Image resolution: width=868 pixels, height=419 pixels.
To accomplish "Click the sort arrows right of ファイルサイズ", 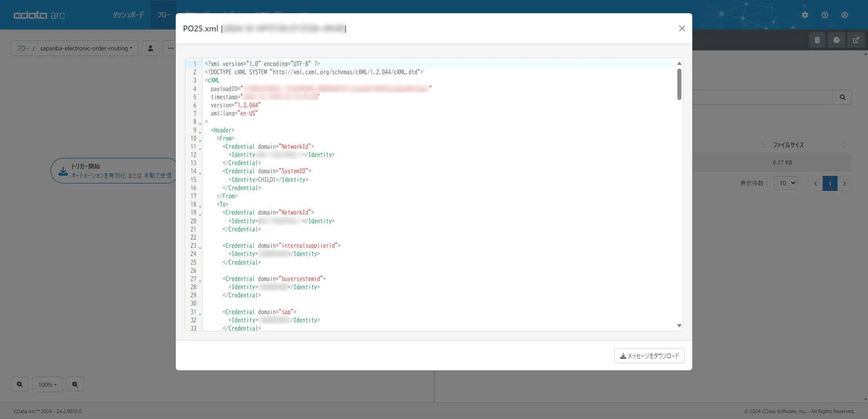I will [x=844, y=145].
